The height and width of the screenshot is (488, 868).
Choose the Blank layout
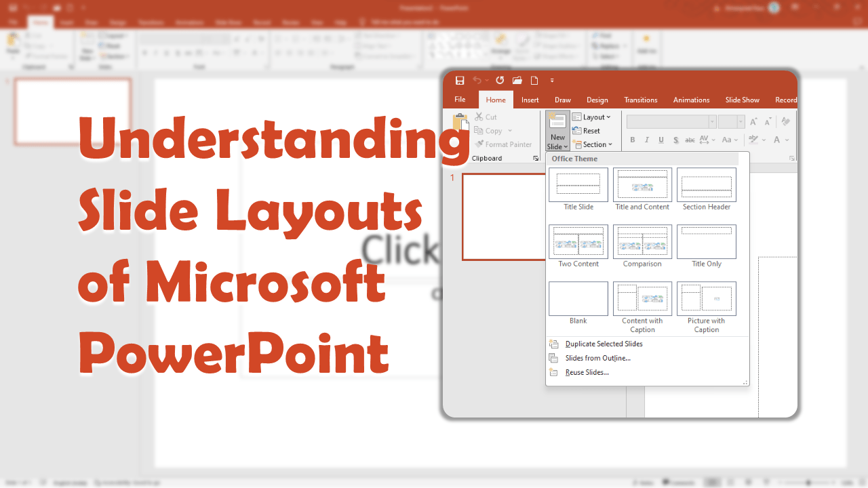[x=578, y=303]
